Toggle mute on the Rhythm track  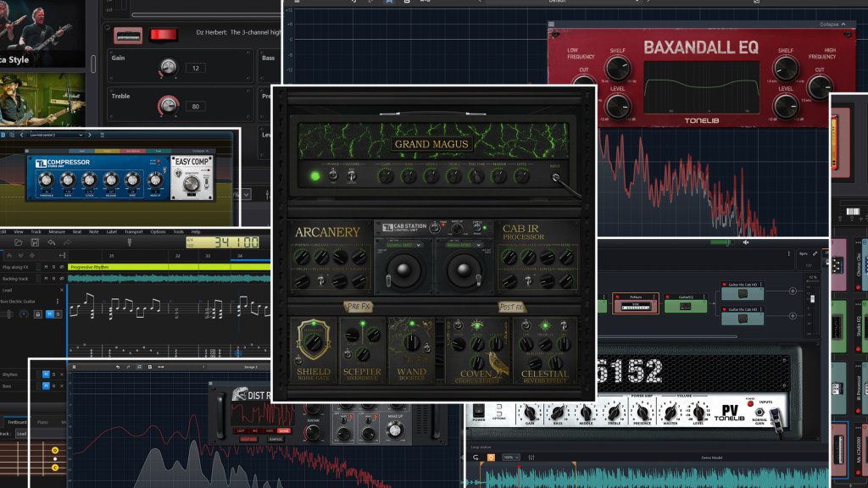pos(46,374)
